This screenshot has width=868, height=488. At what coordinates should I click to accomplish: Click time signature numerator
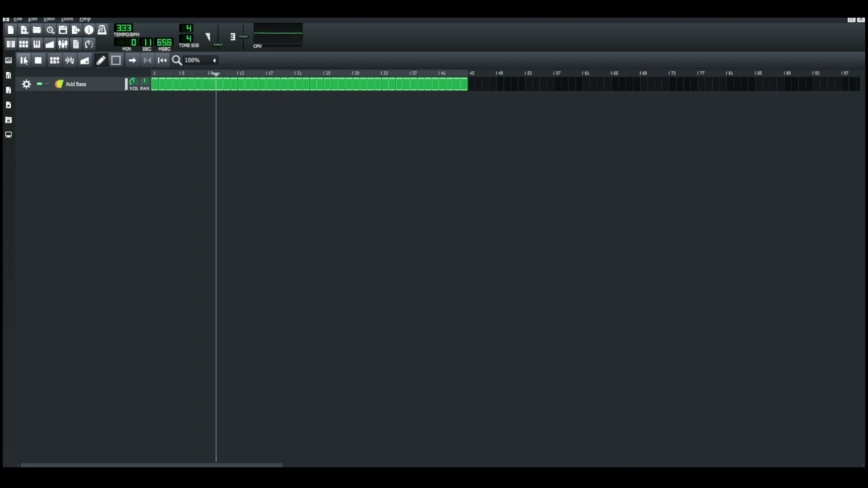[x=188, y=28]
